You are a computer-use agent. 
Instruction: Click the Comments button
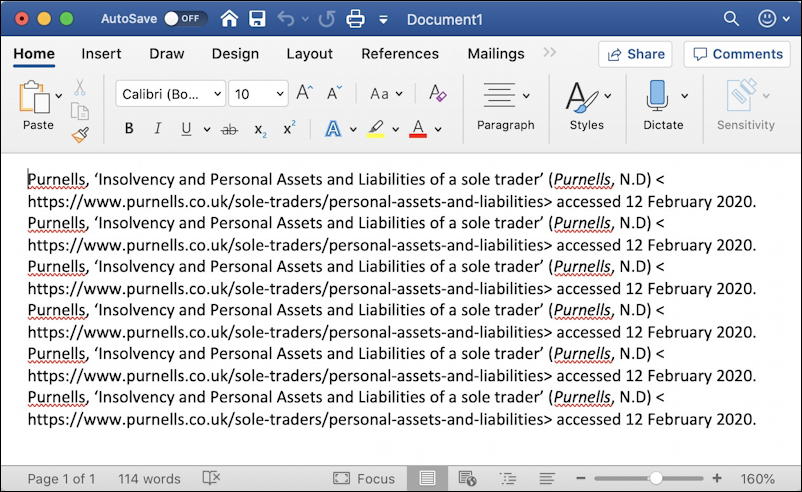click(x=738, y=54)
